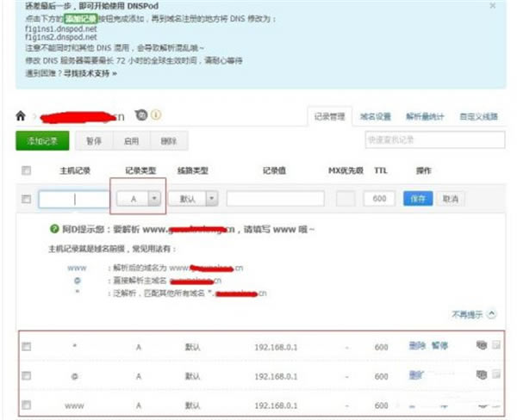
Task: Switch to the 域名设置 tab
Action: pyautogui.click(x=375, y=116)
